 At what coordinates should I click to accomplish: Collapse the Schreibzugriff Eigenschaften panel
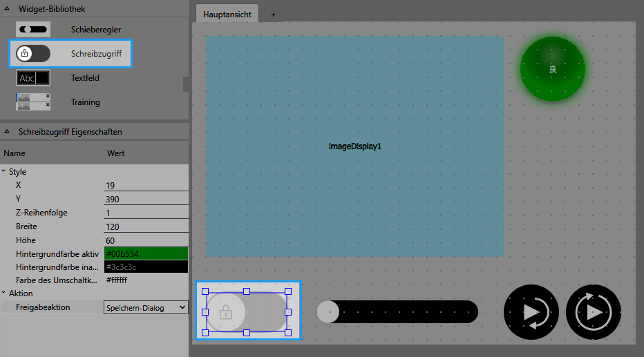point(7,131)
